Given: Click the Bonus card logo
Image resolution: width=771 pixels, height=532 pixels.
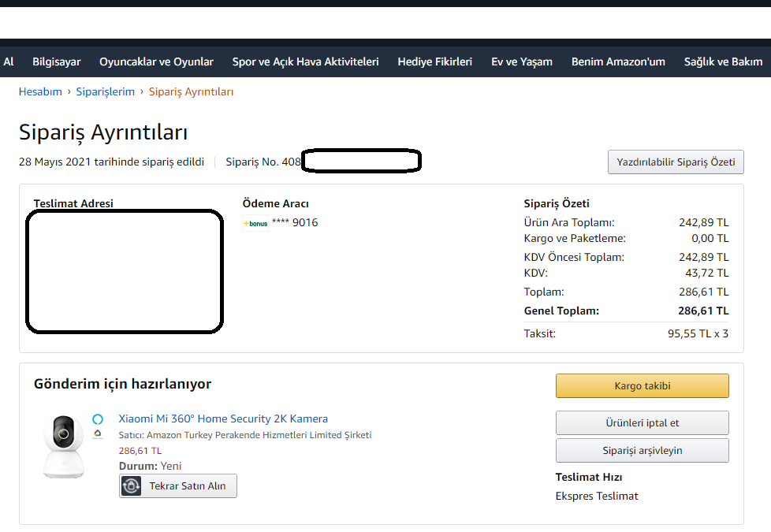Looking at the screenshot, I should (255, 223).
